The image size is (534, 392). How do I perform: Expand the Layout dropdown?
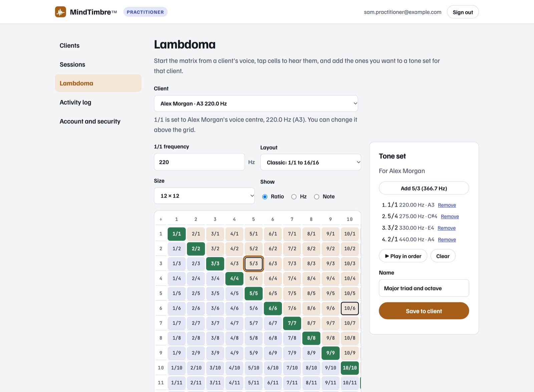click(x=311, y=162)
